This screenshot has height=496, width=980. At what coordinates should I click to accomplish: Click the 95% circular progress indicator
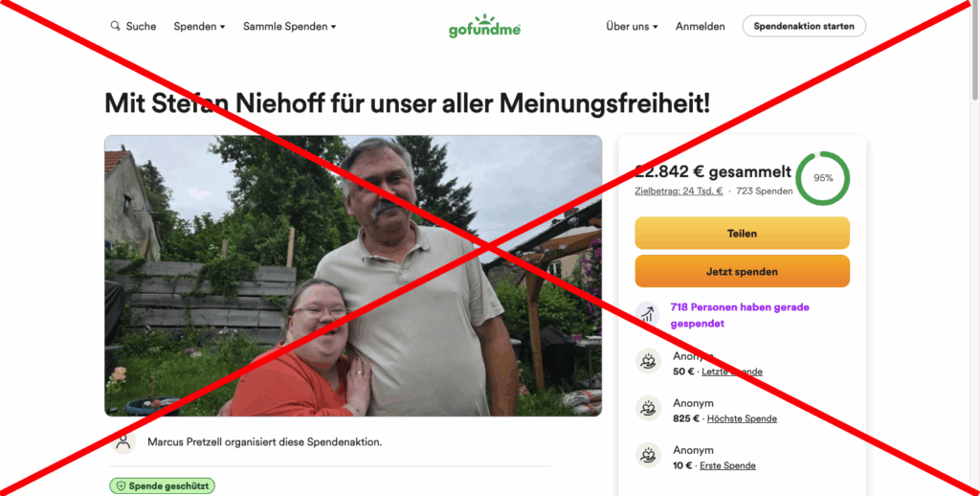[822, 178]
